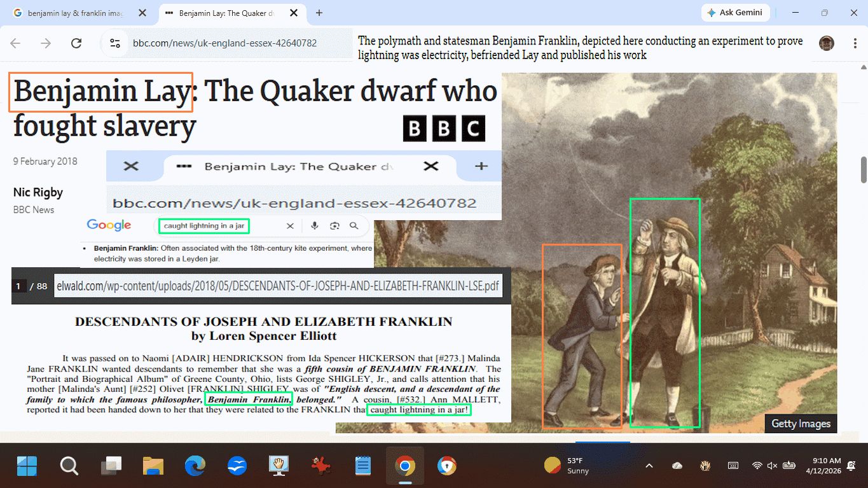Open the Chrome profile avatar

(826, 43)
